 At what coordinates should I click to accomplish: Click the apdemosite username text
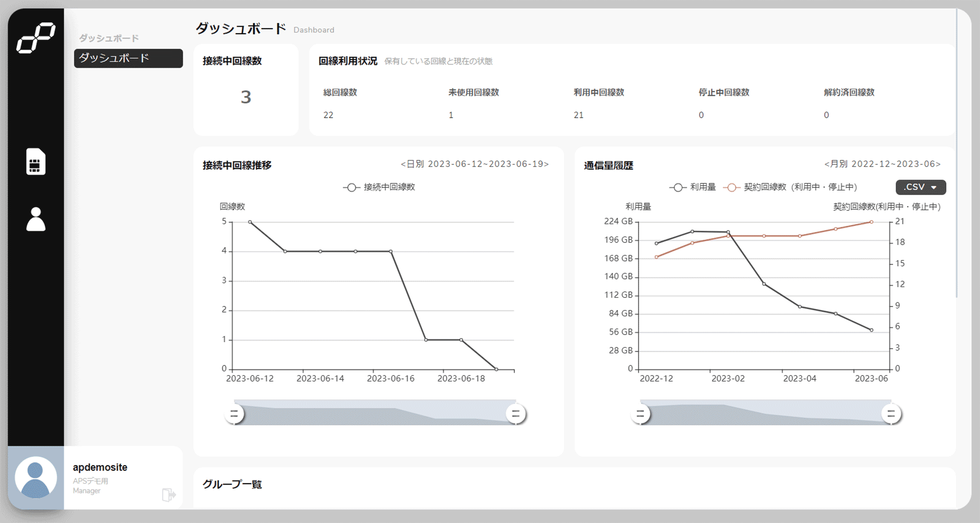click(x=100, y=467)
